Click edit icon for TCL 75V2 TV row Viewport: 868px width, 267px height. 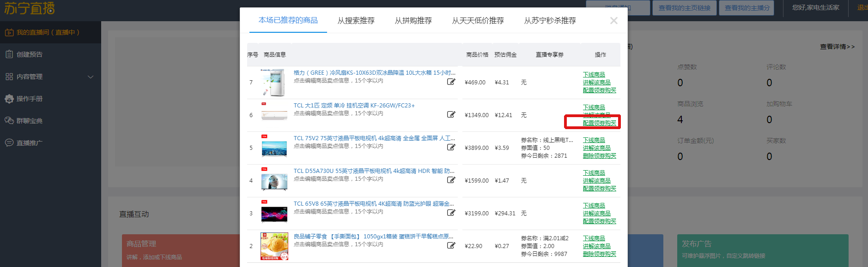(x=451, y=147)
